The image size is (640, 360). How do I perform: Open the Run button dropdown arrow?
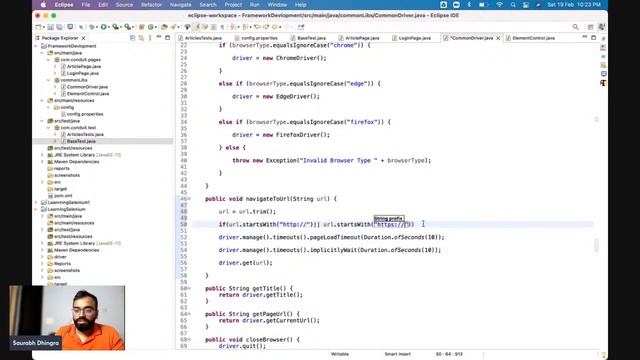point(109,27)
